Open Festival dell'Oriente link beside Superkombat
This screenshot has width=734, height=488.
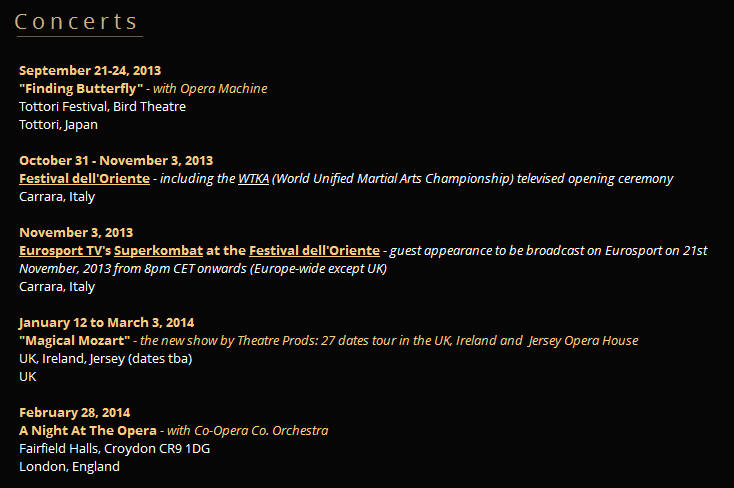coord(314,251)
